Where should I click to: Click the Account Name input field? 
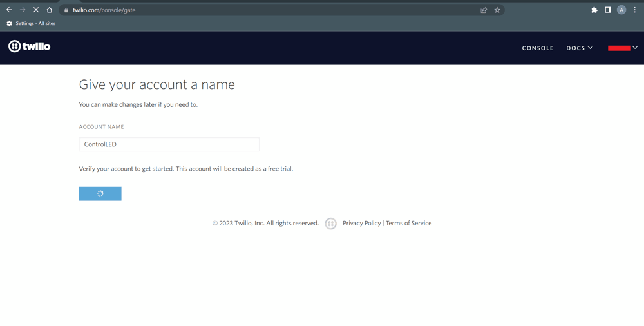click(x=169, y=144)
